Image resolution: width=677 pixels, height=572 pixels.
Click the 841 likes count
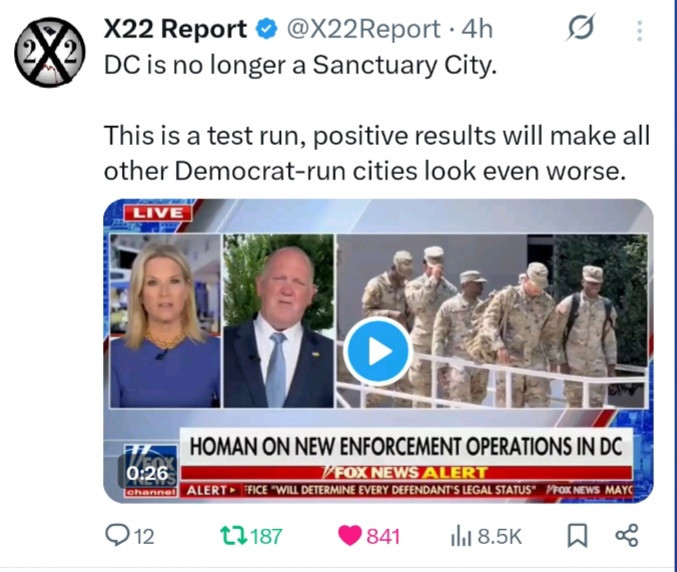[383, 536]
